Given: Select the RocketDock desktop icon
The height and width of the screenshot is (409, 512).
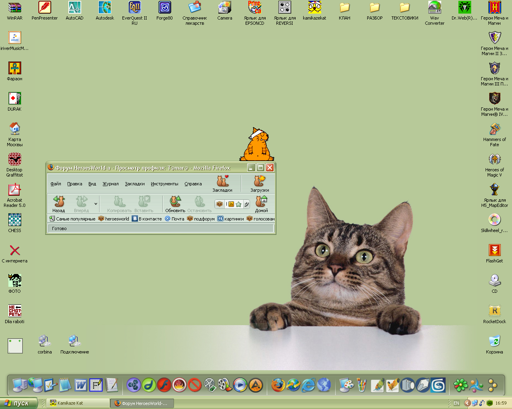Looking at the screenshot, I should 494,314.
